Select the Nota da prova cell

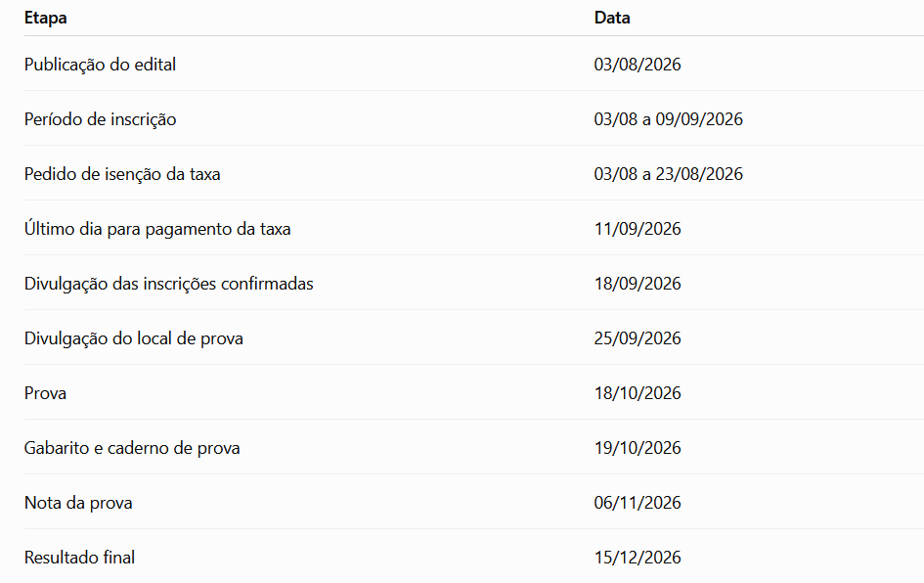78,503
